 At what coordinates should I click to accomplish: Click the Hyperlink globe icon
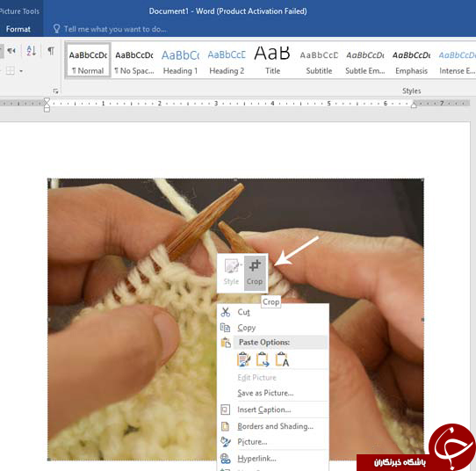(x=225, y=459)
